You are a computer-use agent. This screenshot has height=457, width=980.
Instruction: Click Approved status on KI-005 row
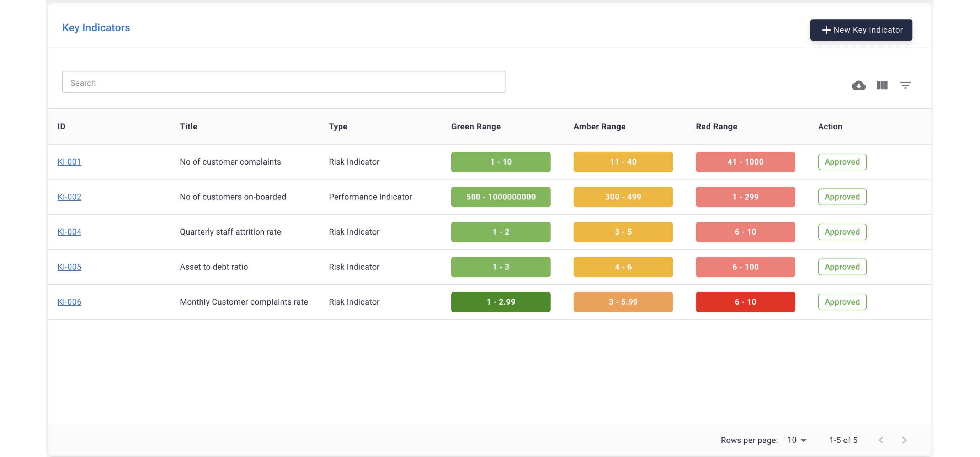click(x=842, y=267)
